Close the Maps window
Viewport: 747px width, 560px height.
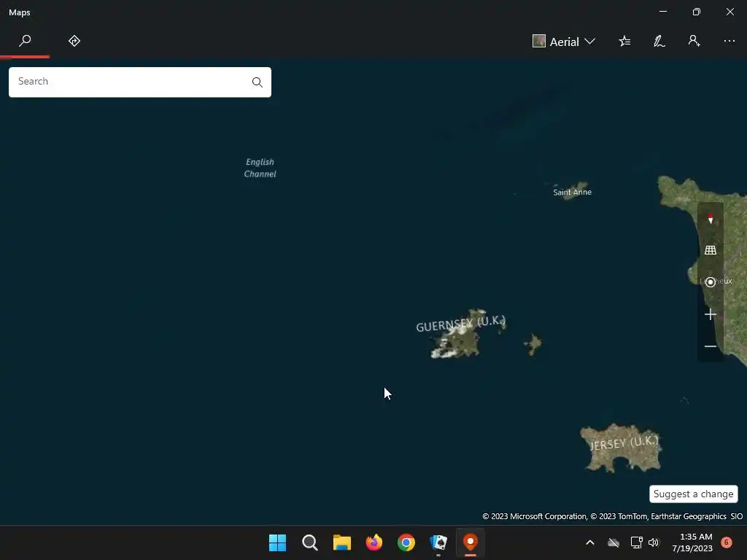pos(729,12)
